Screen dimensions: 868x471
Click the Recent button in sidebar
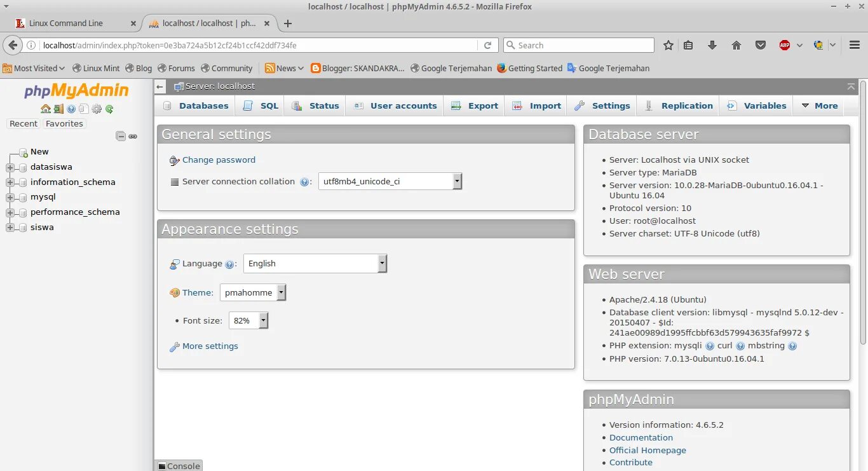tap(24, 124)
